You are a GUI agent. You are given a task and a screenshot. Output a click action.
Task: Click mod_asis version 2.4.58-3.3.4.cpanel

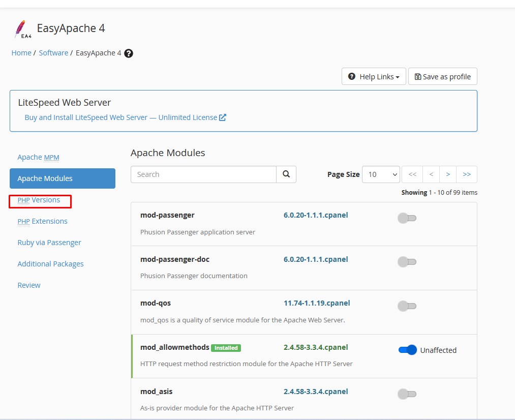[316, 392]
